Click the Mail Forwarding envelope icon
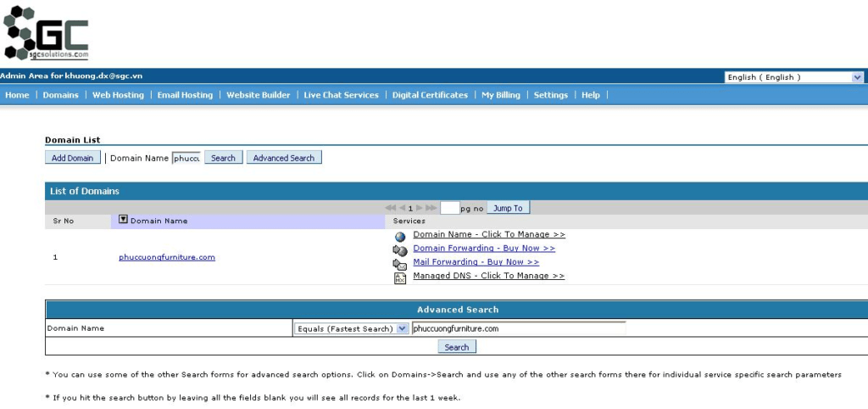 [400, 265]
